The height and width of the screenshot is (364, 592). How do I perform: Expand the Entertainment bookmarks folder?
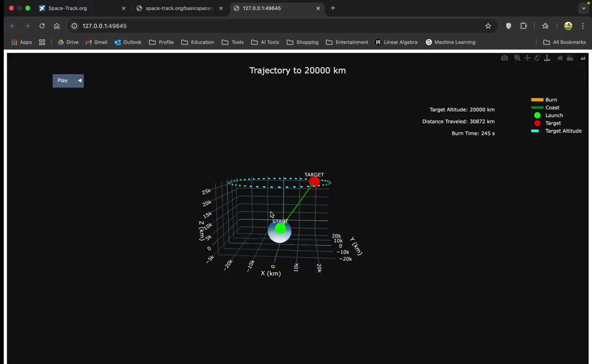point(347,42)
